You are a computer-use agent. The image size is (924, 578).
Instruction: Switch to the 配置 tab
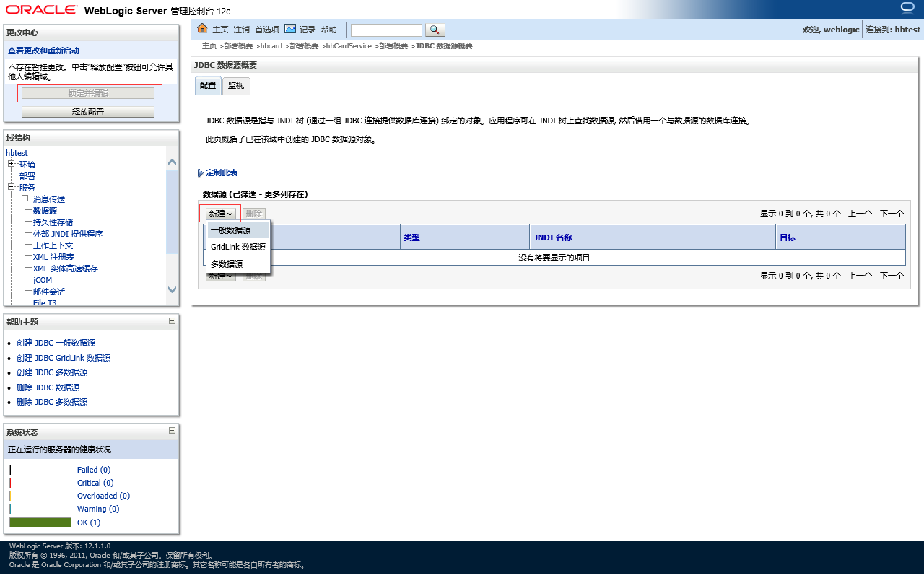point(208,85)
